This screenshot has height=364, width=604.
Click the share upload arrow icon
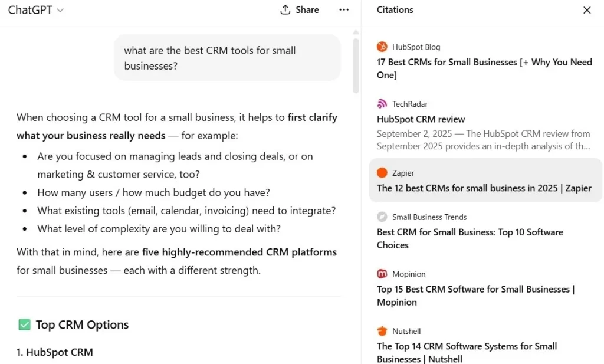tap(285, 10)
